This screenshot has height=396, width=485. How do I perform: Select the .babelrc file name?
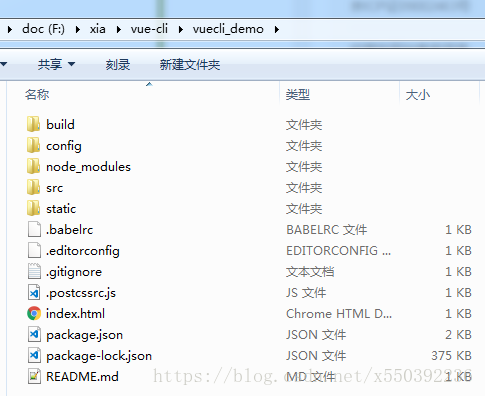coord(69,230)
